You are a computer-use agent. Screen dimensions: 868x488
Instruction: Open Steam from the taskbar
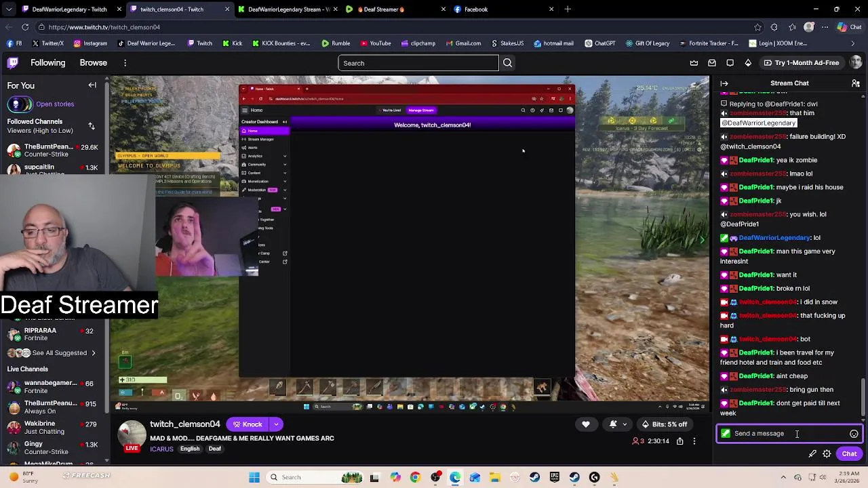535,477
